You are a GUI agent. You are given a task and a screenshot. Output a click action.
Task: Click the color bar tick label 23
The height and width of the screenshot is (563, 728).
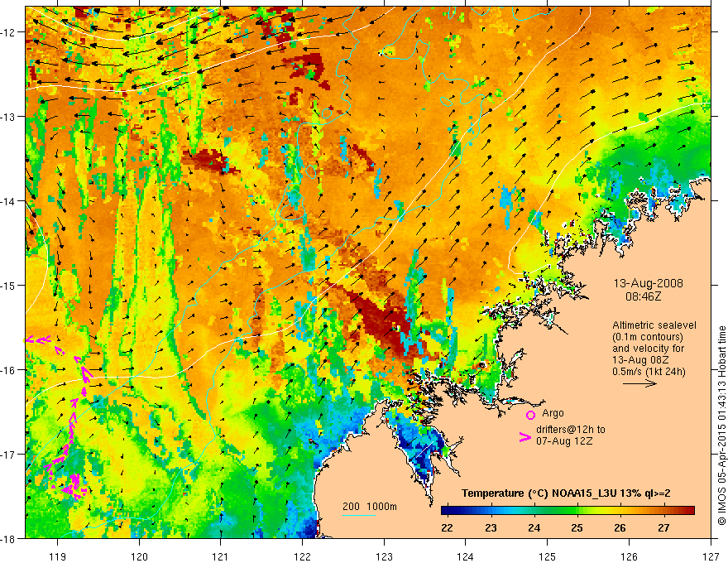tap(491, 527)
